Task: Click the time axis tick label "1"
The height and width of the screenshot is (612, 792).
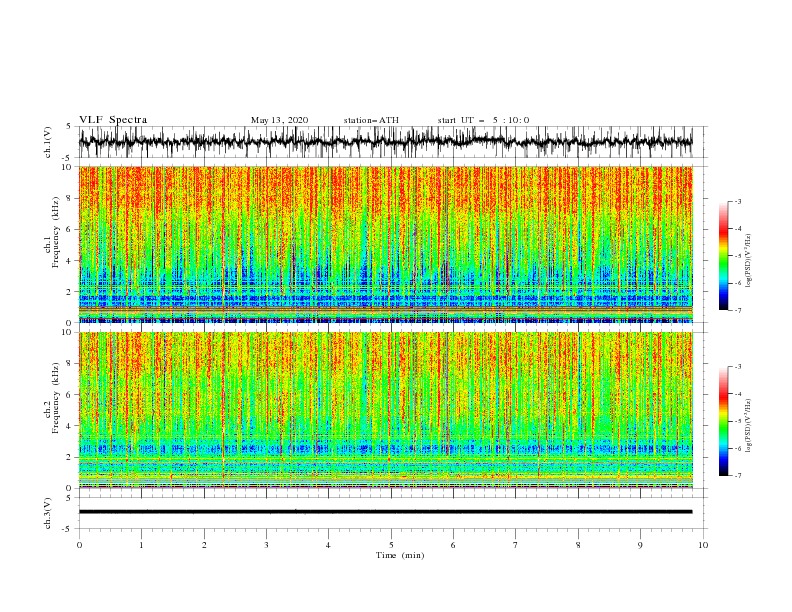Action: (141, 545)
